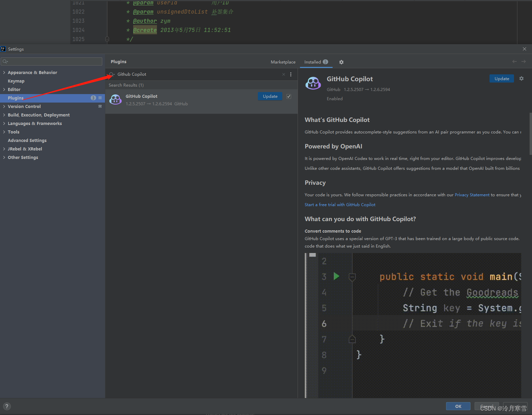
Task: Click Update button in plugin detail header
Action: click(502, 78)
